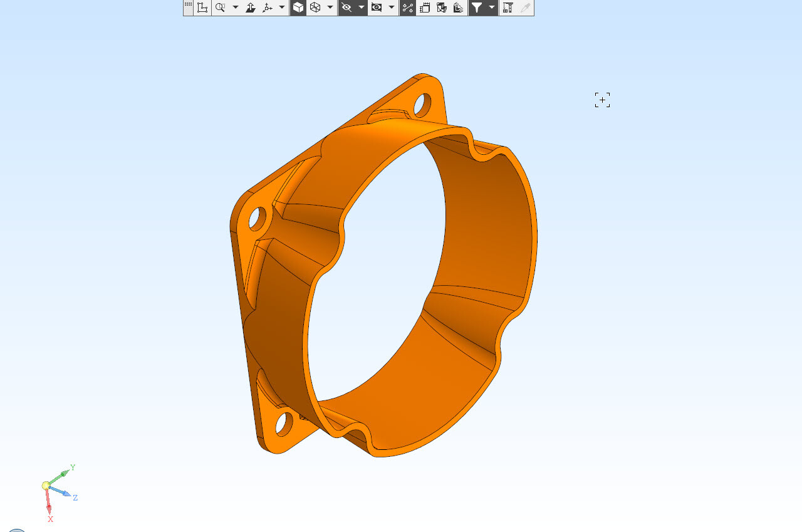This screenshot has height=532, width=802.
Task: Switch to wireframe cube display
Action: (315, 8)
